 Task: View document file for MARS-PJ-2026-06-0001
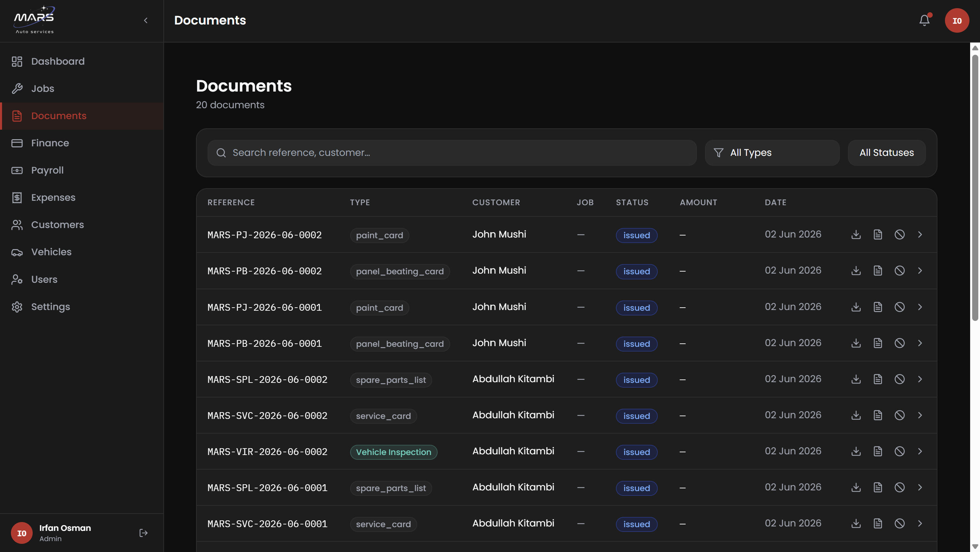[x=878, y=307]
